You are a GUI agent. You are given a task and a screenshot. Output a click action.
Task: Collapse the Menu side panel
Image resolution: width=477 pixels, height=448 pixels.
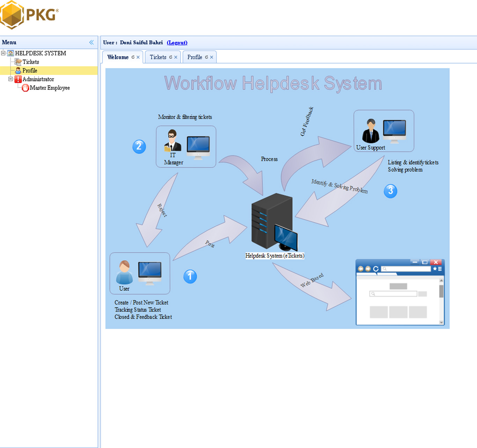tap(91, 42)
